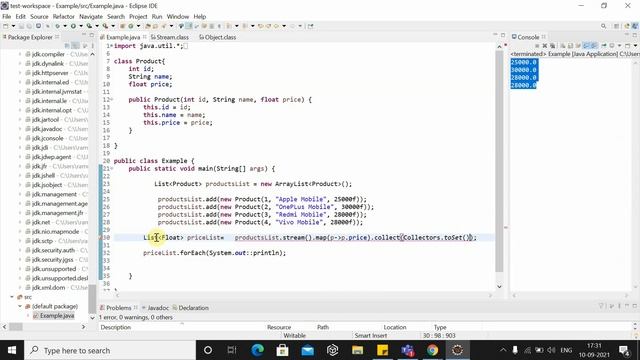Toggle Pin Console button
The width and height of the screenshot is (640, 360).
604,46
